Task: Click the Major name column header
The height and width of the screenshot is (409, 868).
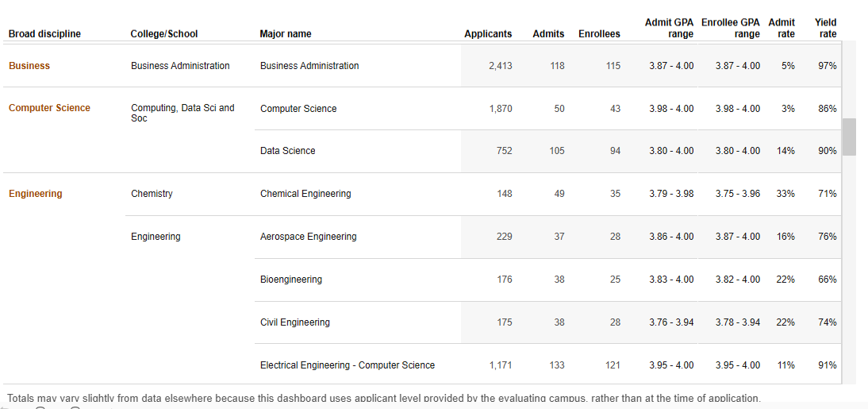Action: (x=286, y=34)
